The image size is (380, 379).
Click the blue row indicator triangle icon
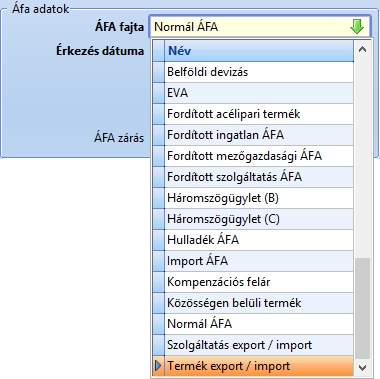point(158,366)
